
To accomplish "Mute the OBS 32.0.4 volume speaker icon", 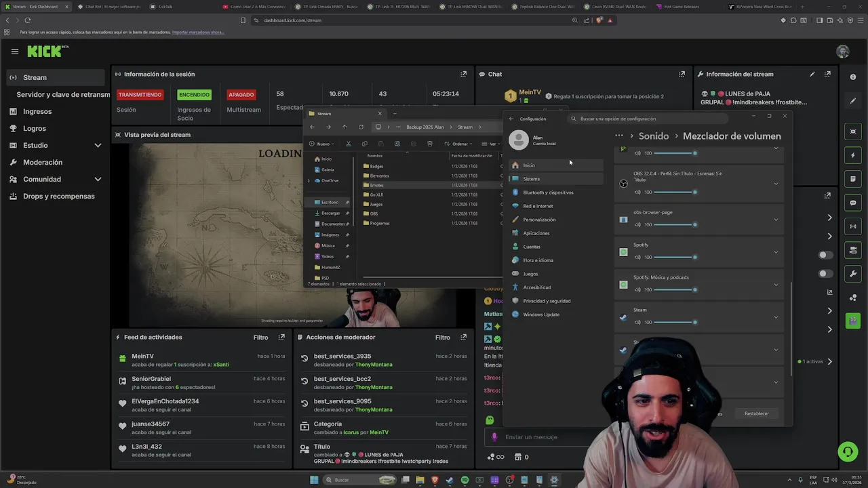I will click(637, 192).
